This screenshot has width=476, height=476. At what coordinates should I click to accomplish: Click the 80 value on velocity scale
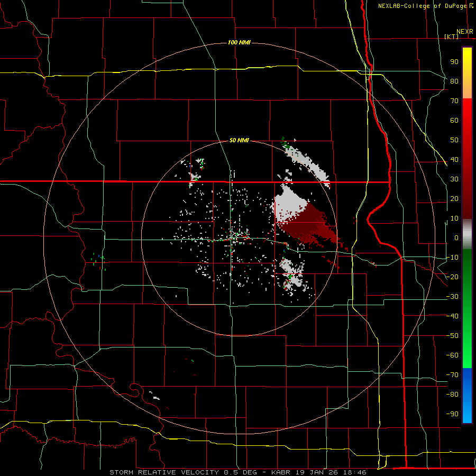click(454, 81)
